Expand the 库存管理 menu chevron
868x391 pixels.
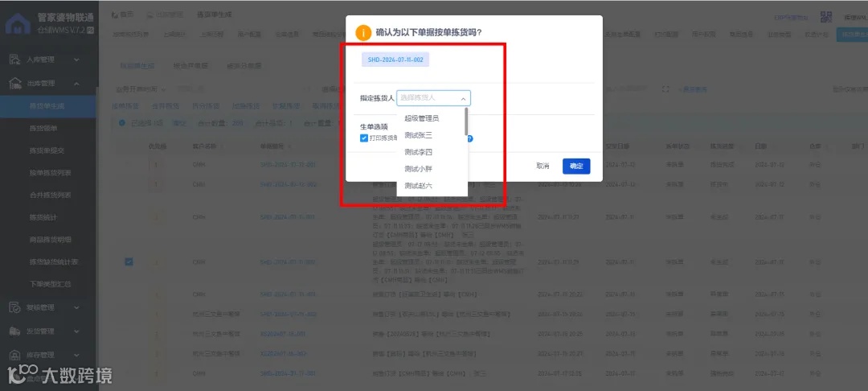[76, 355]
